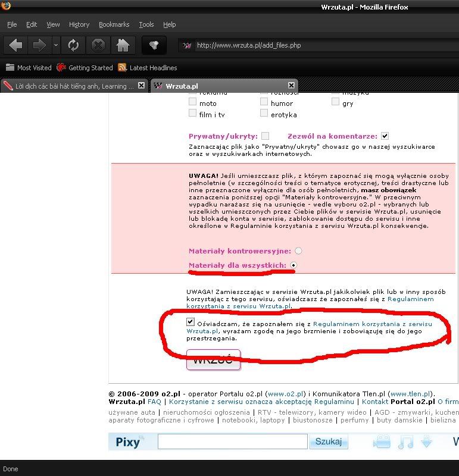This screenshot has height=476, width=459.
Task: Click the Pixy search text field
Action: coord(232,441)
